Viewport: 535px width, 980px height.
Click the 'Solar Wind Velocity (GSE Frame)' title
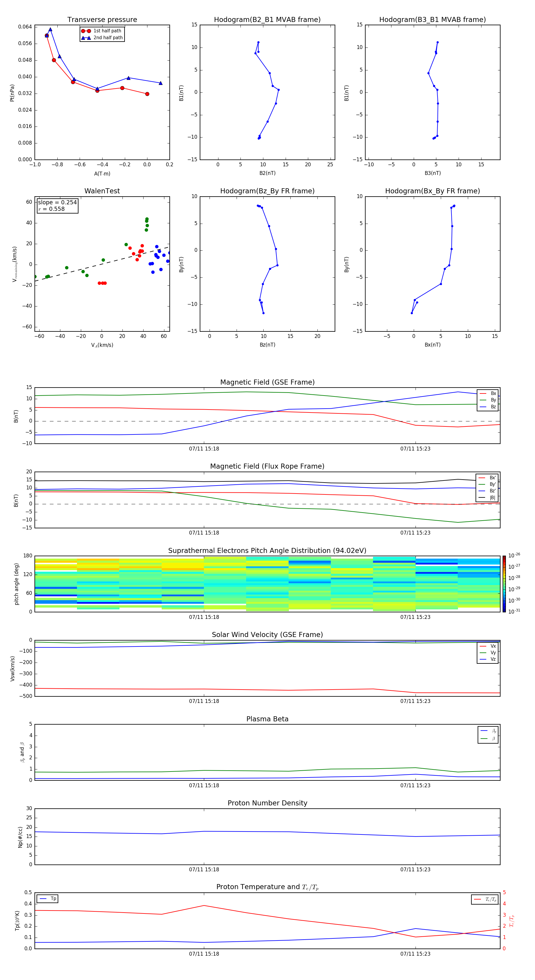(x=267, y=635)
